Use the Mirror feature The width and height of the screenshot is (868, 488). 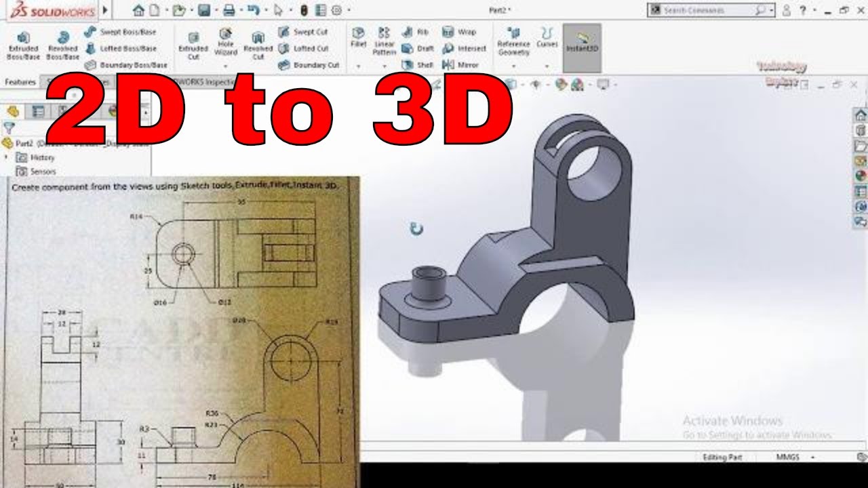point(460,65)
